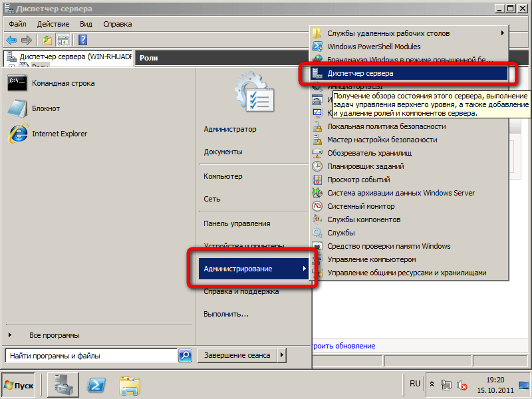The height and width of the screenshot is (399, 532).
Task: Click the Управление компьютером icon
Action: pos(317,259)
